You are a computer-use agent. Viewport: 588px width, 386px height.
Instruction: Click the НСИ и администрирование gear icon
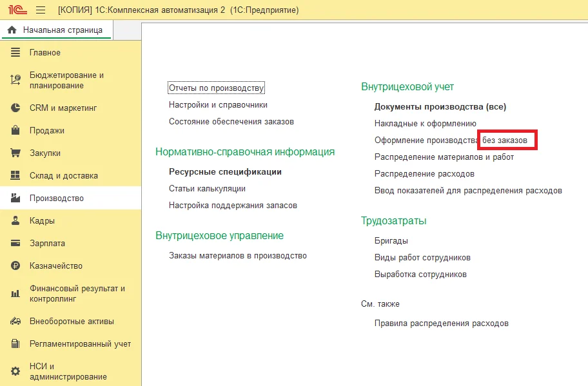(x=15, y=371)
